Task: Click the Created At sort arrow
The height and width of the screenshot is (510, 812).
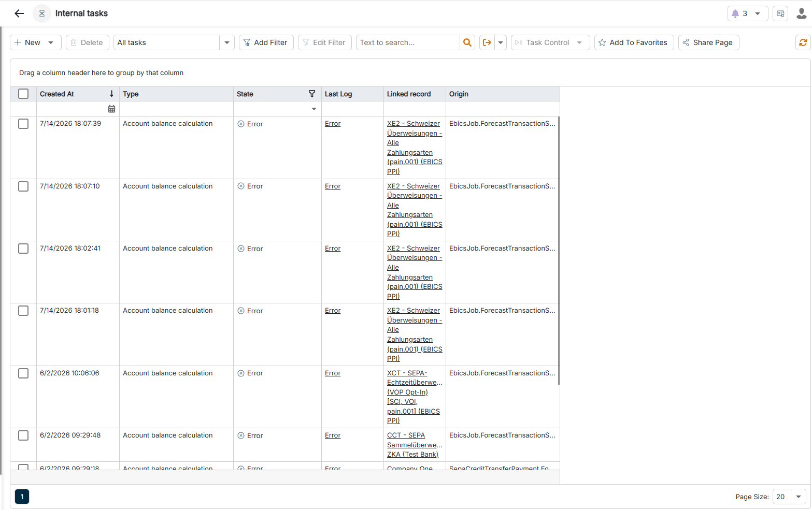Action: [111, 94]
